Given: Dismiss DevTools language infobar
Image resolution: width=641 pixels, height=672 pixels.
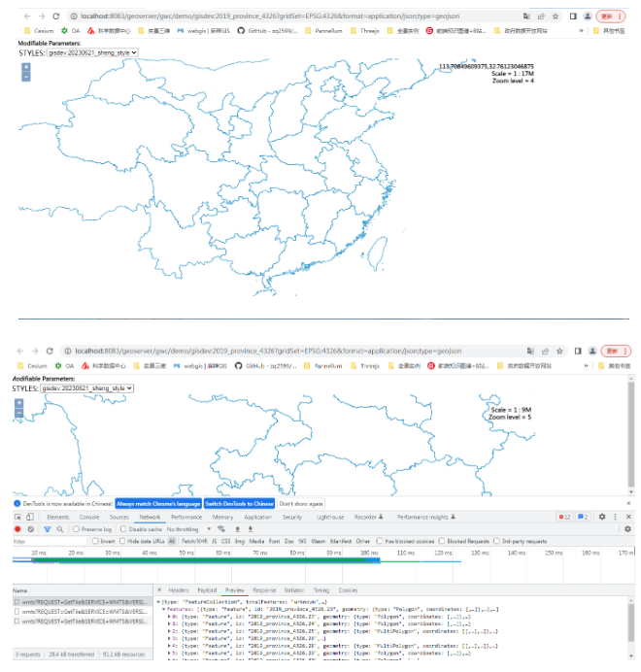Looking at the screenshot, I should tap(628, 504).
